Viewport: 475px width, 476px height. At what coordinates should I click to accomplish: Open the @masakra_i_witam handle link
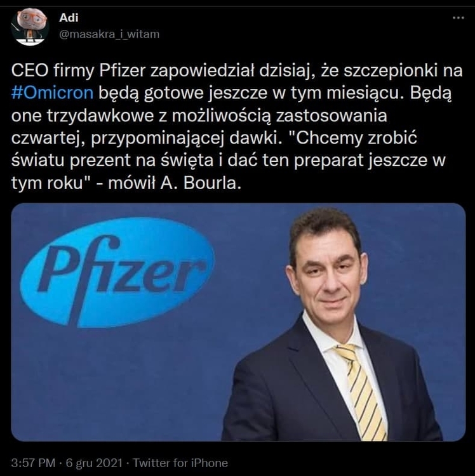(109, 34)
